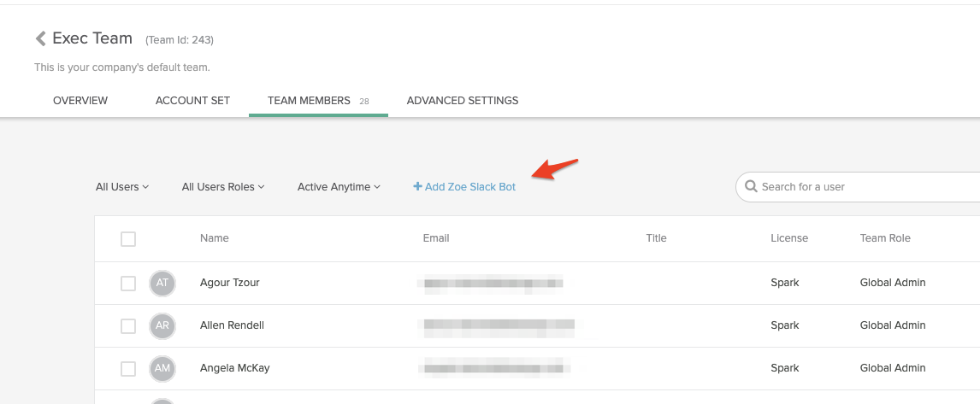Open the All Users filter dropdown
The image size is (980, 404).
pos(122,187)
